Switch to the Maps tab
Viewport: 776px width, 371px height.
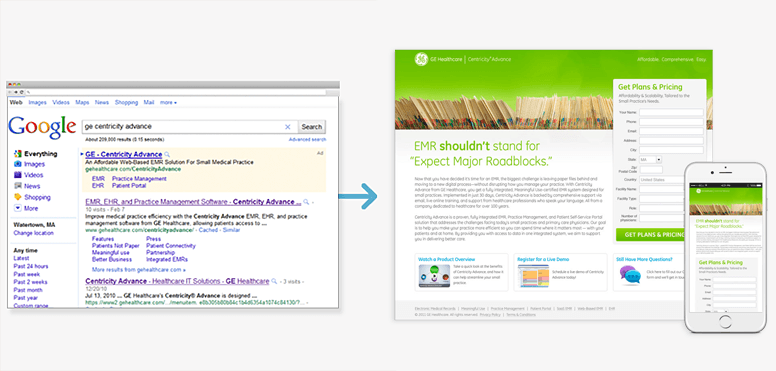[x=82, y=103]
